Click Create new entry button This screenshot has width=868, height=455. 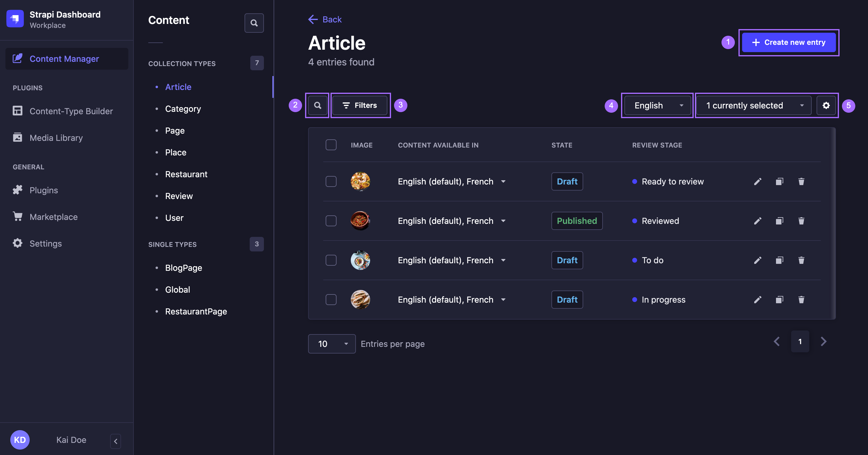(789, 42)
